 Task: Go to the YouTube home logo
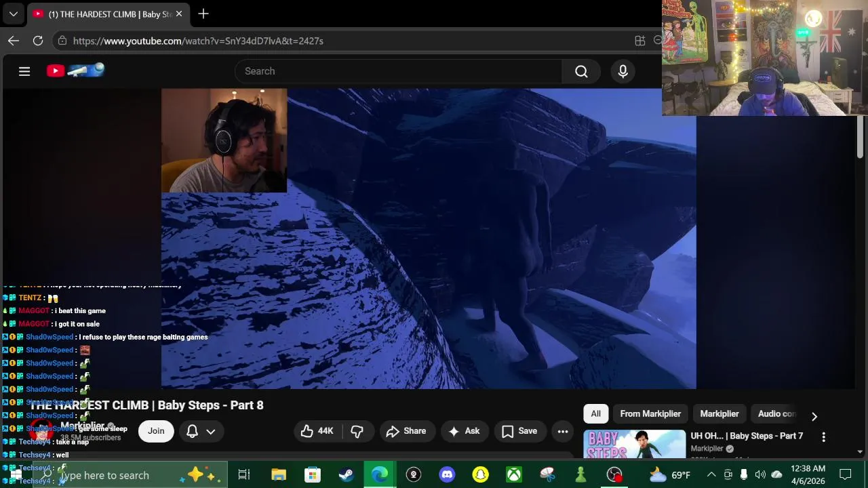pos(75,70)
